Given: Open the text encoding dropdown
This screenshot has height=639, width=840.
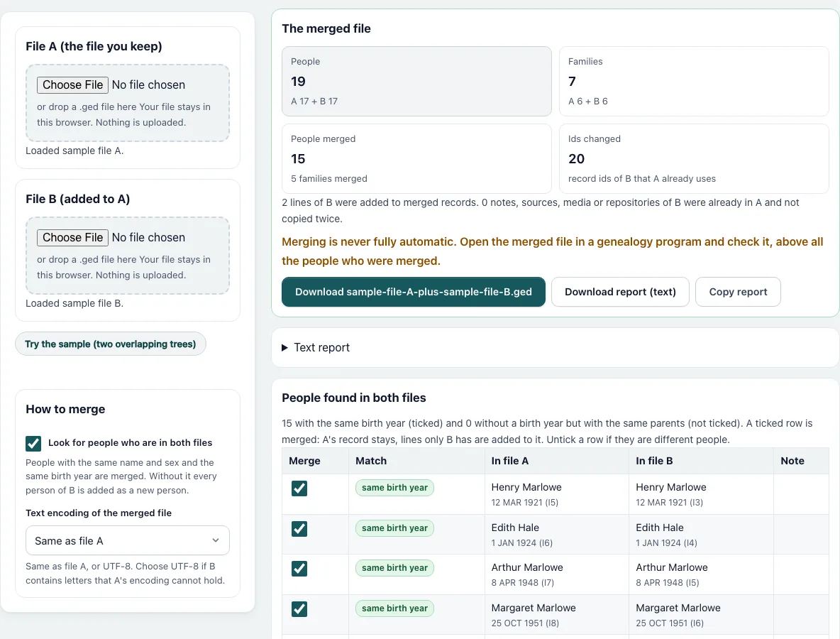Looking at the screenshot, I should (x=128, y=541).
